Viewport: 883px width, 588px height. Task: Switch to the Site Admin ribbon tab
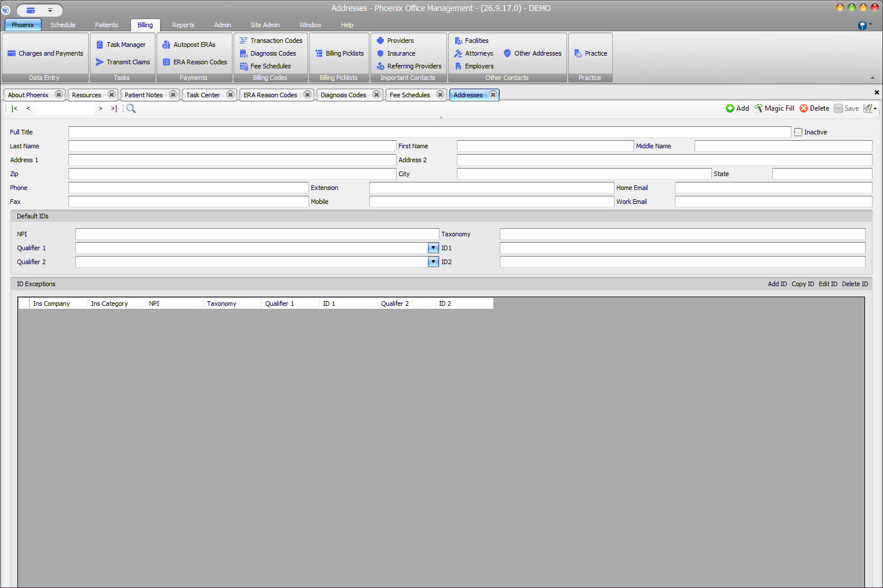[x=265, y=25]
